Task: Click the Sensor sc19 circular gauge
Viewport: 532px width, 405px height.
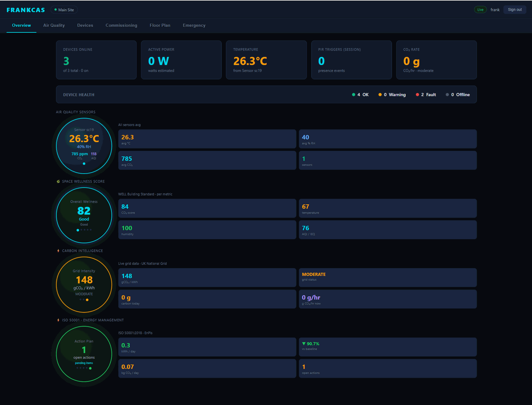Action: pyautogui.click(x=84, y=146)
